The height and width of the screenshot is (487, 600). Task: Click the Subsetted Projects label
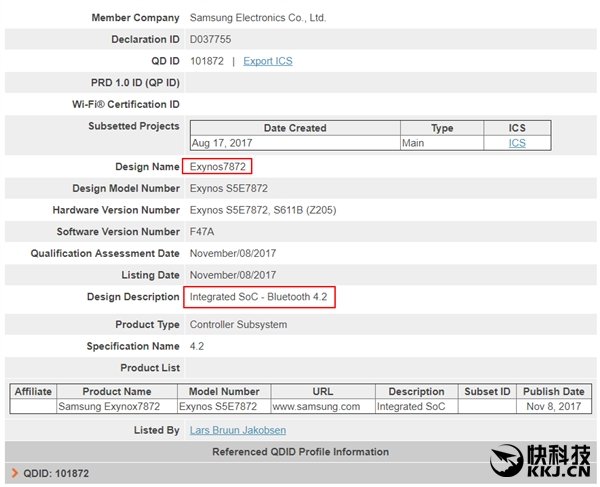click(134, 126)
